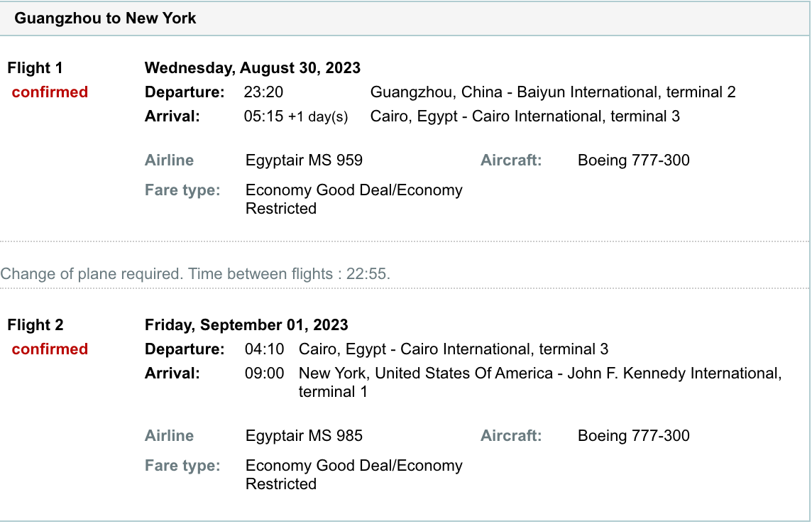Click the Change of plane required notice
The height and width of the screenshot is (524, 812).
(x=195, y=273)
